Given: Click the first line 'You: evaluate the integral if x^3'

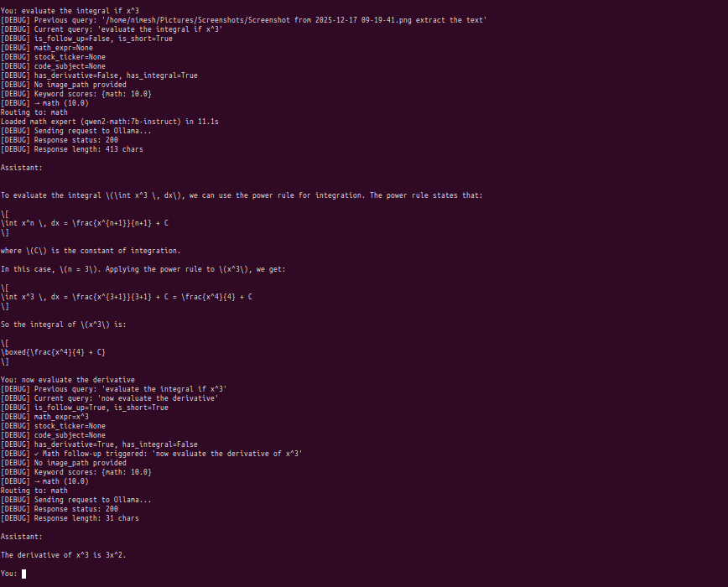Looking at the screenshot, I should click(70, 11).
